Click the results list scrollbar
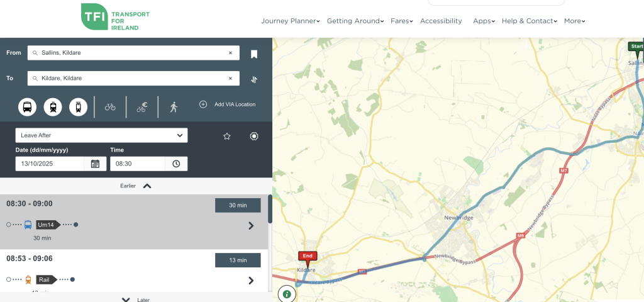The height and width of the screenshot is (302, 644). pos(270,209)
